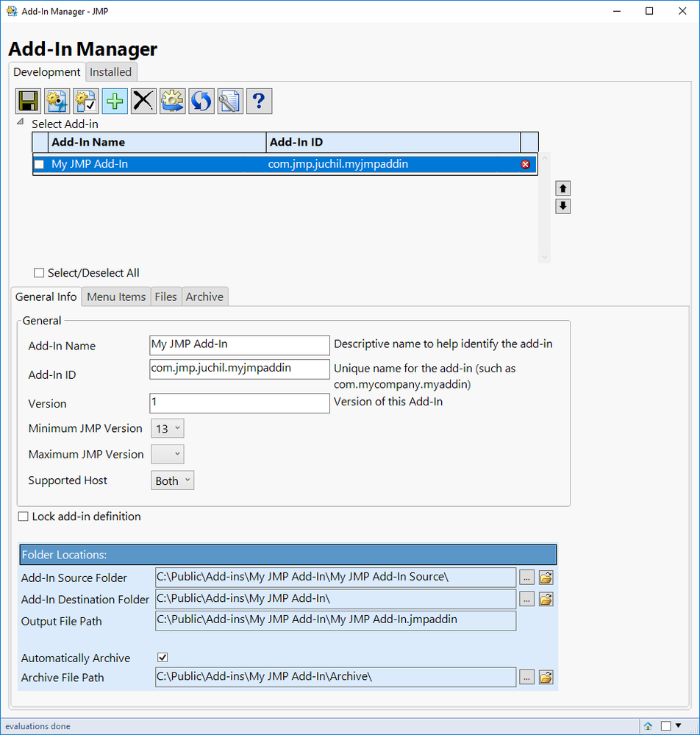700x735 pixels.
Task: Open the Archive tab
Action: (204, 297)
